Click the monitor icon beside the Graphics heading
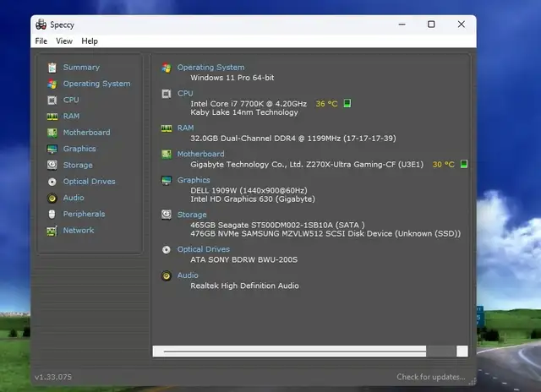541x392 pixels. point(167,180)
